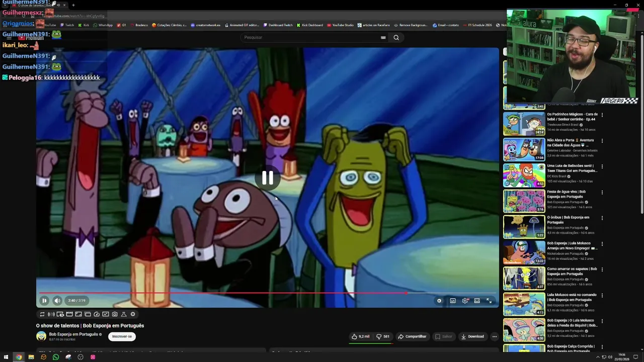Image resolution: width=644 pixels, height=362 pixels.
Task: Toggle the autoplay switch in the player
Action: (x=440, y=301)
